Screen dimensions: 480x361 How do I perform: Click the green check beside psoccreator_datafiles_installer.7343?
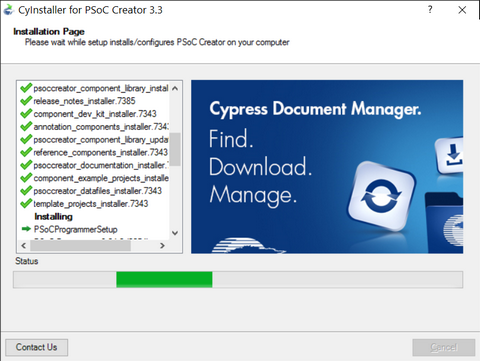point(26,191)
